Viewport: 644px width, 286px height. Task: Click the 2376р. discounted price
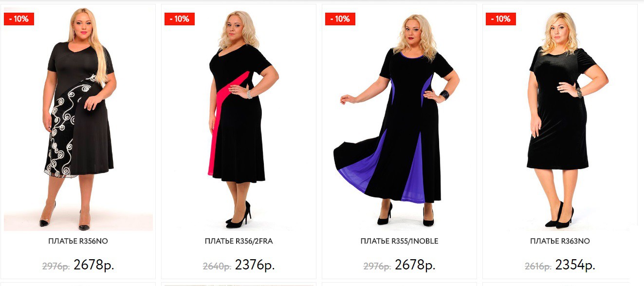tap(255, 265)
